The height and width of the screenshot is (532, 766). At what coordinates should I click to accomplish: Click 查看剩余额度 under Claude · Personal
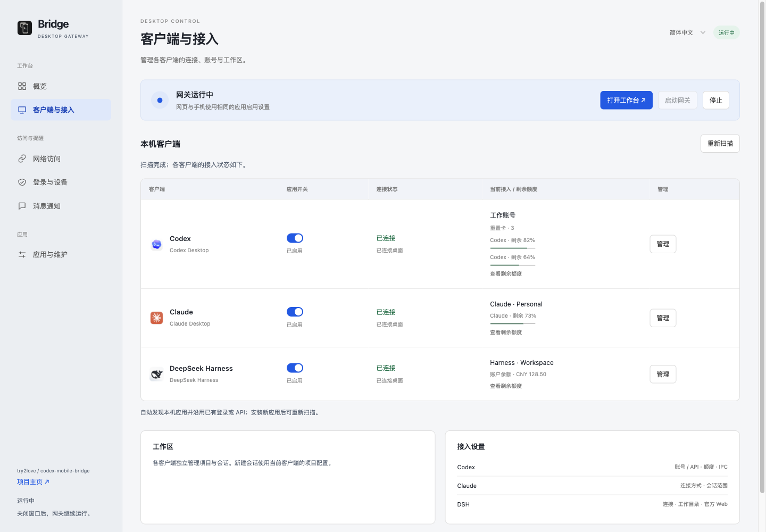coord(506,332)
